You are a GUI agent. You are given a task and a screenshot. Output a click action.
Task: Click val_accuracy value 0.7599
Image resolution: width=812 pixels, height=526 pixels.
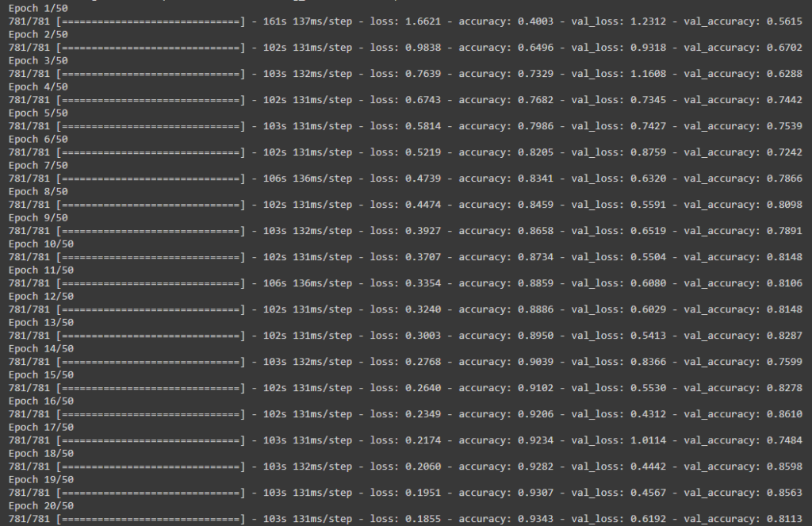tap(784, 362)
